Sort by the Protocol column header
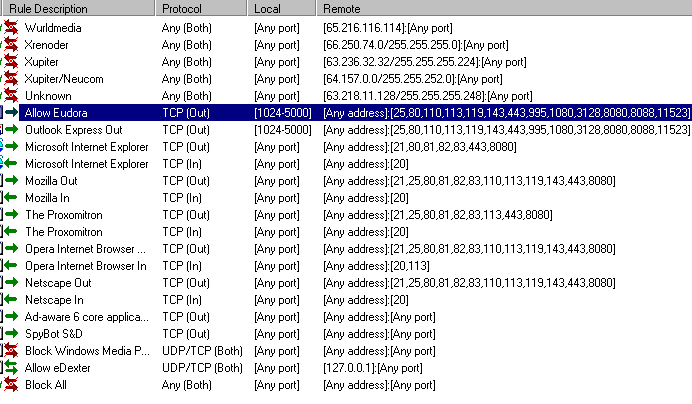 201,8
